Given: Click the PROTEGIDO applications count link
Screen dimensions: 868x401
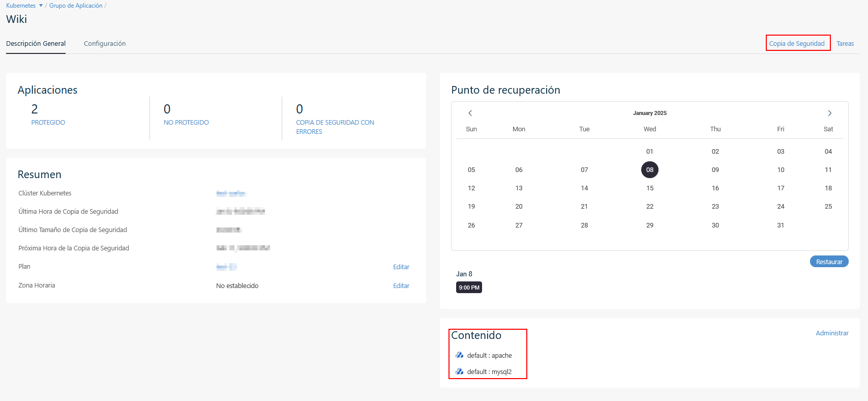Looking at the screenshot, I should click(x=48, y=123).
